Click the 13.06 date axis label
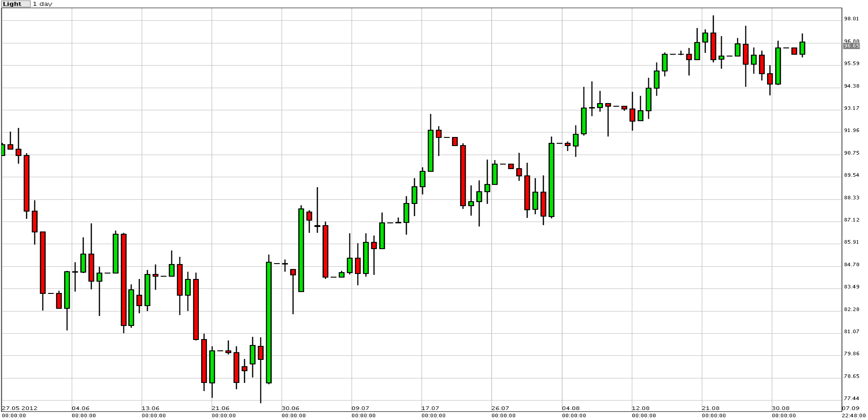 click(x=151, y=408)
